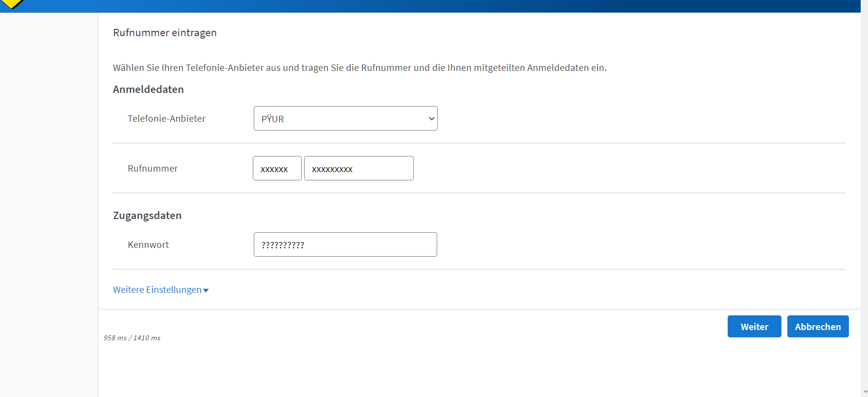This screenshot has width=868, height=397.
Task: Click the Rufnummer field label
Action: click(153, 169)
